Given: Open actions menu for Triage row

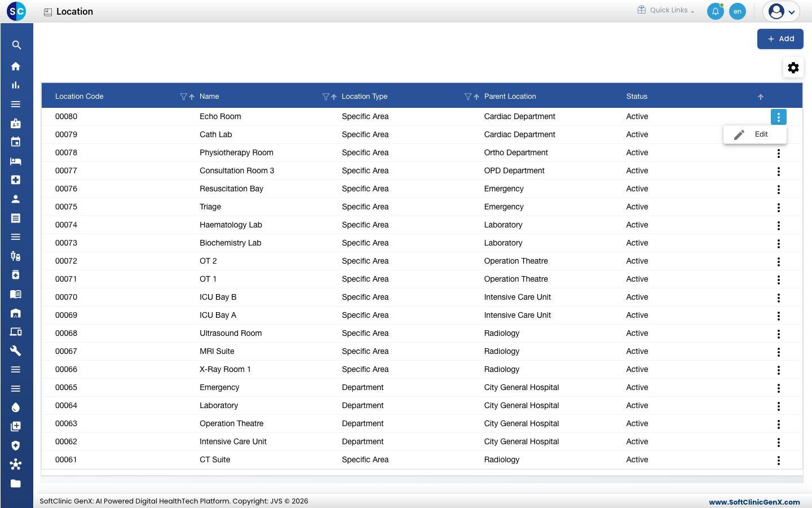Looking at the screenshot, I should point(779,208).
